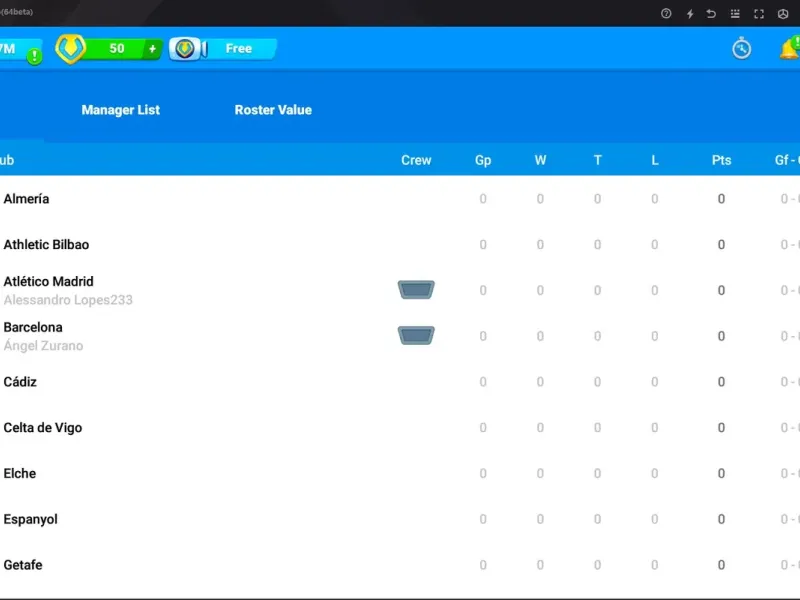
Task: Select the Almería club row
Action: (400, 198)
